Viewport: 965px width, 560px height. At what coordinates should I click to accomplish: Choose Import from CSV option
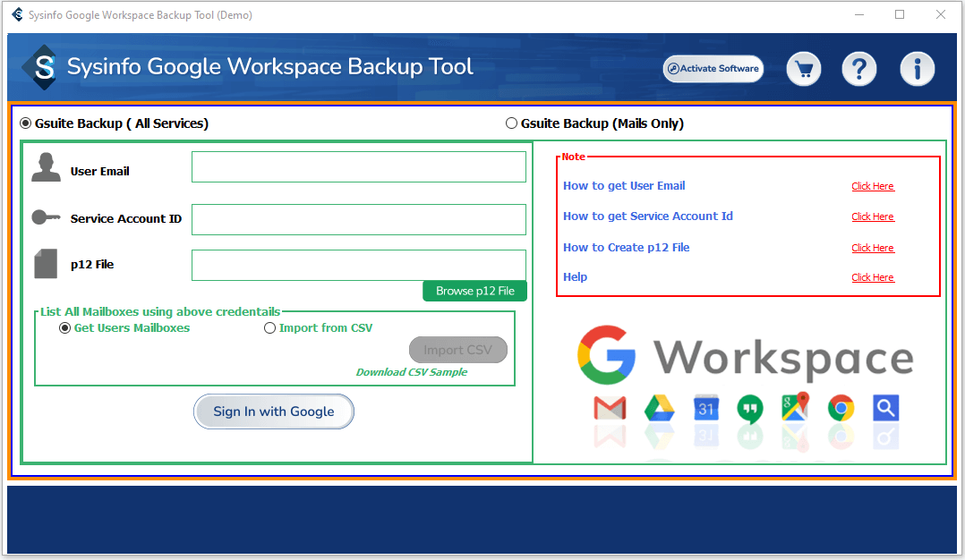[x=269, y=328]
